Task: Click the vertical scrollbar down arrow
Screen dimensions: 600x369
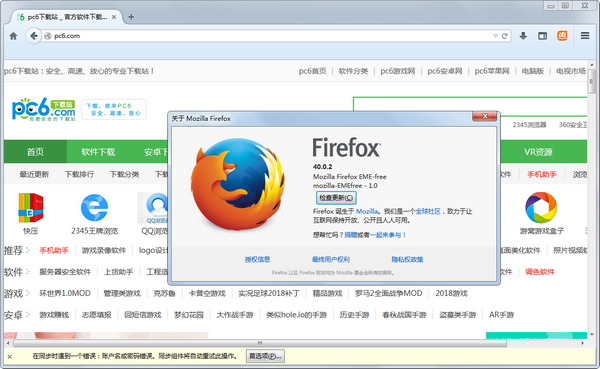Action: [x=592, y=335]
